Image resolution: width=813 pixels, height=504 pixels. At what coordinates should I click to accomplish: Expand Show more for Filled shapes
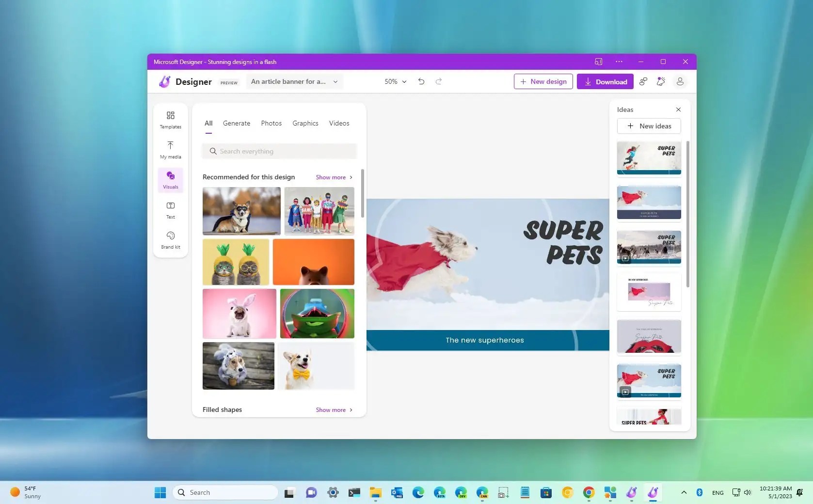pos(334,409)
